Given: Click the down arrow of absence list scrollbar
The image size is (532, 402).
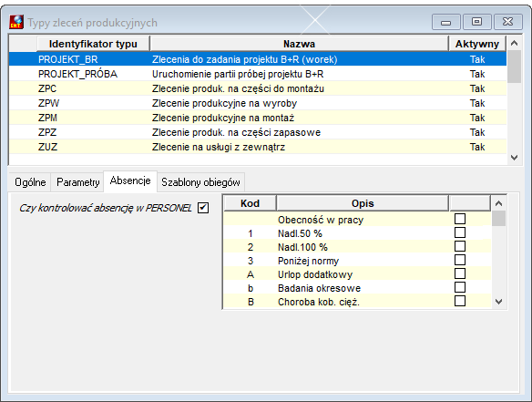Looking at the screenshot, I should (x=498, y=302).
